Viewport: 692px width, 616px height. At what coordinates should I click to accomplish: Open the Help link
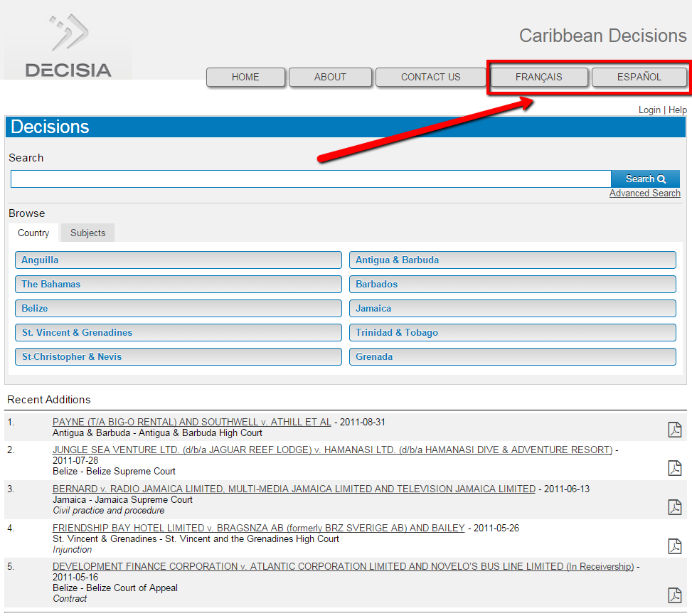pos(677,110)
